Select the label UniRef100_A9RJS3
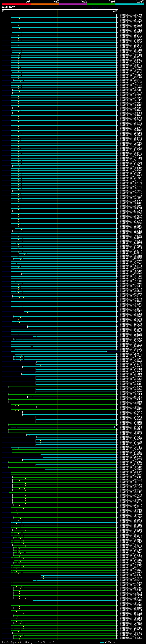 pyautogui.click(x=131, y=522)
